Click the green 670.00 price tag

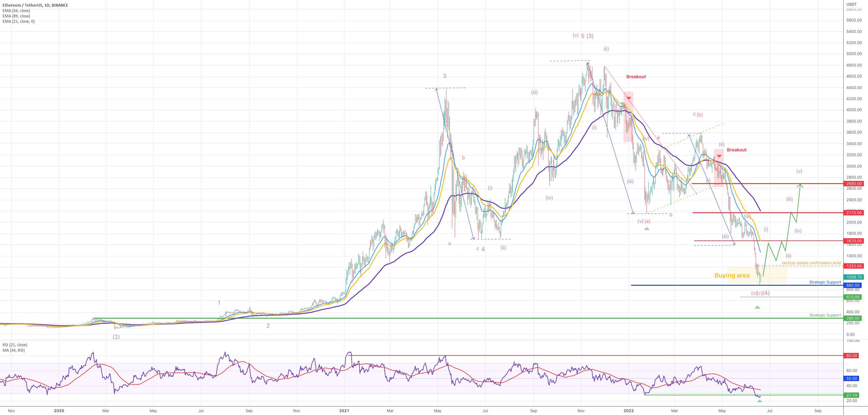[x=852, y=297]
